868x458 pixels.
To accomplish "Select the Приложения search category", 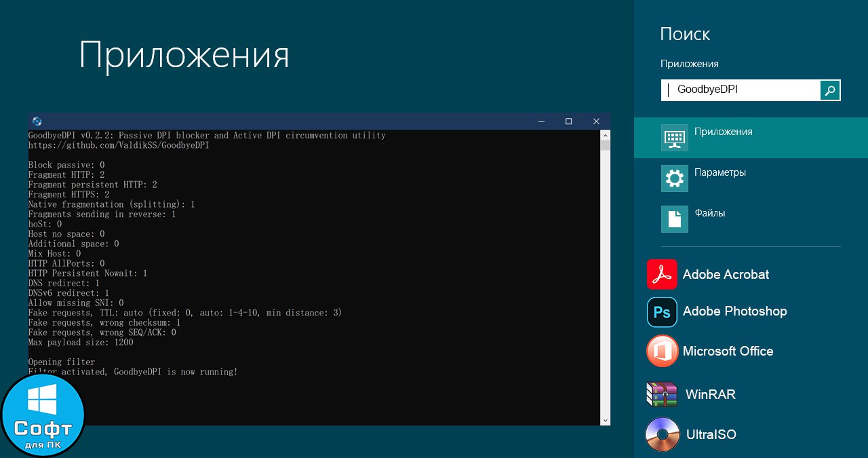I will point(751,138).
